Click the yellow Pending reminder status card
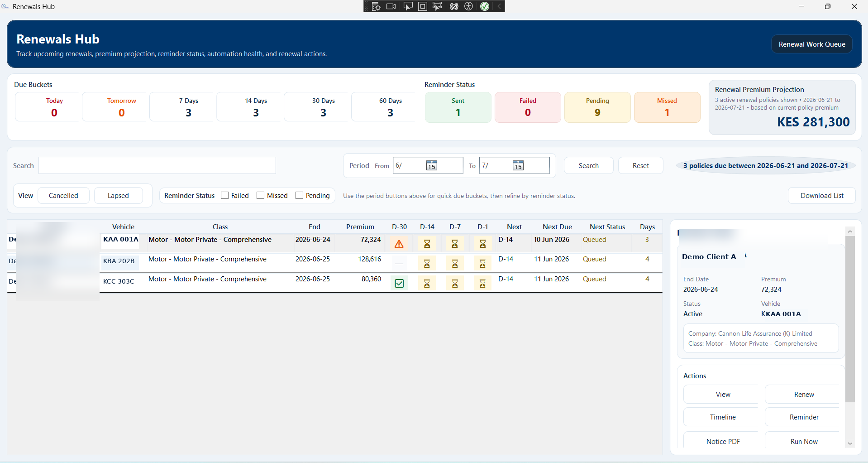The image size is (868, 463). click(x=597, y=107)
